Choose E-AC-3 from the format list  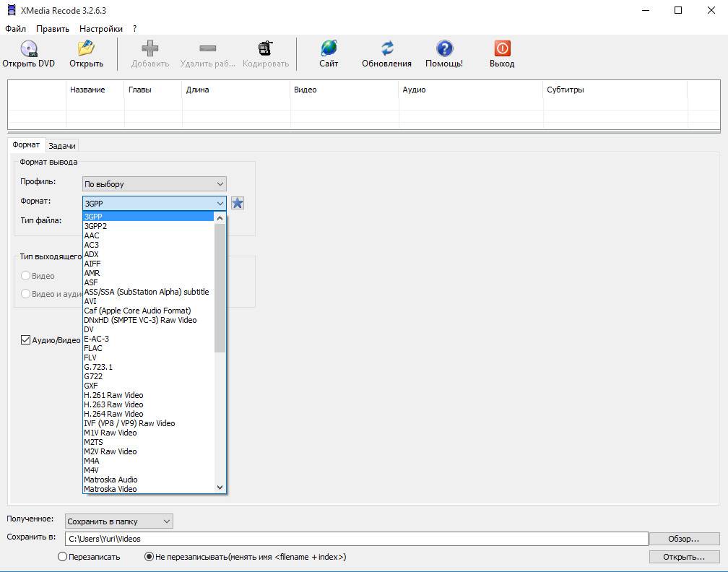tap(149, 339)
